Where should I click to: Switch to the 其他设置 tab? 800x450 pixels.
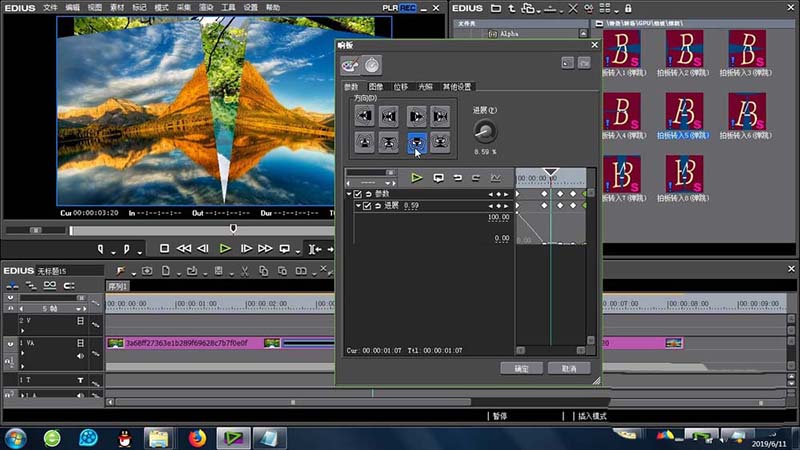457,87
